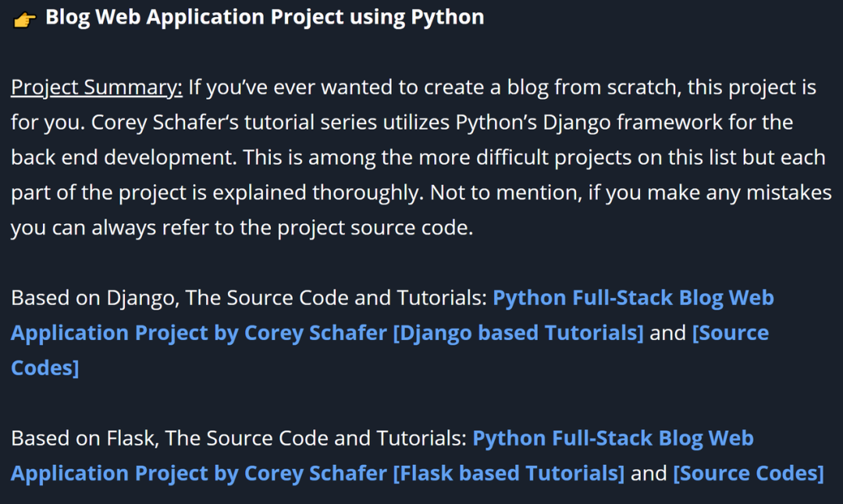Open the Django project's "[Source Codes]" link
This screenshot has width=843, height=504.
pyautogui.click(x=730, y=333)
